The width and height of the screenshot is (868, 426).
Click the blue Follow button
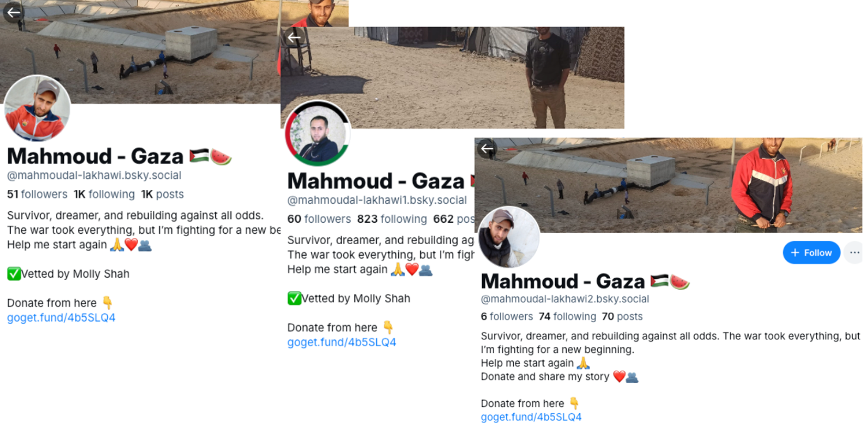811,253
